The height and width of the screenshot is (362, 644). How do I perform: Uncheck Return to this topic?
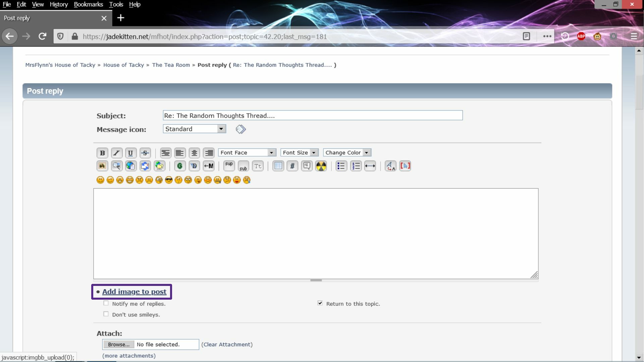point(320,303)
